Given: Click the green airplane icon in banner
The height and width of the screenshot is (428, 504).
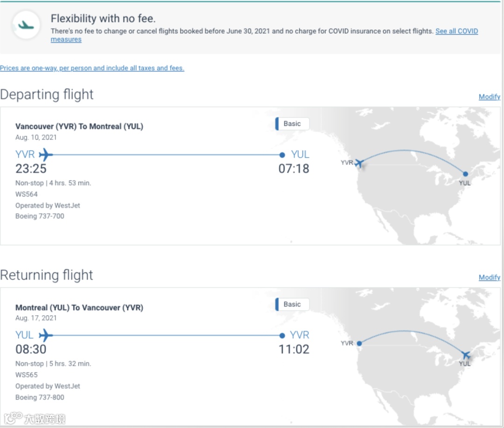Looking at the screenshot, I should [x=26, y=25].
